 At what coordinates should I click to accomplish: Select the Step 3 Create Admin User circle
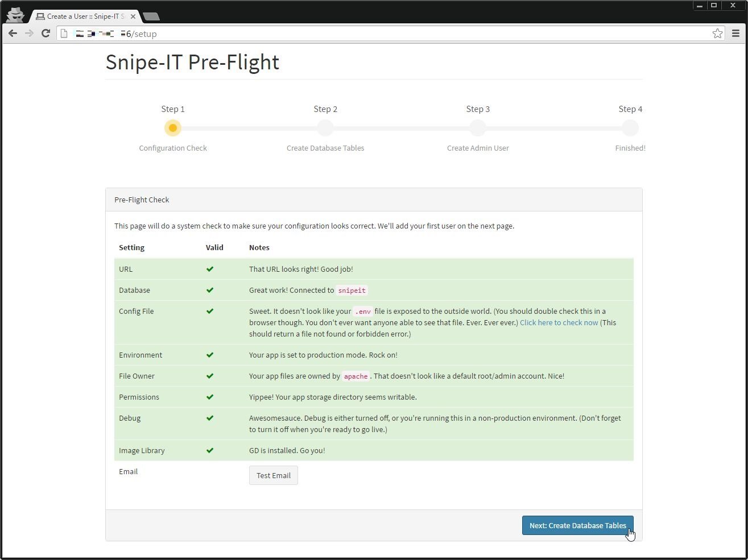pos(478,128)
